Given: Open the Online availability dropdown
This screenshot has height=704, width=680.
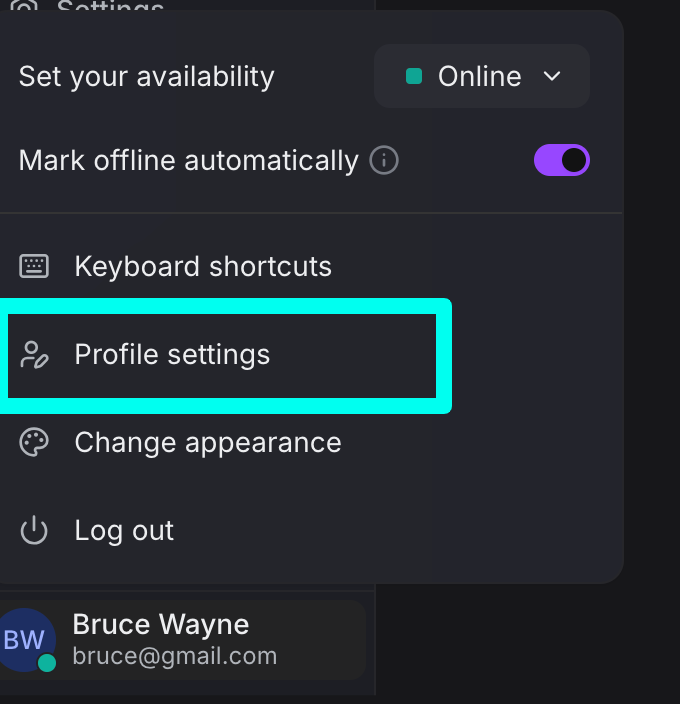Looking at the screenshot, I should [x=481, y=76].
